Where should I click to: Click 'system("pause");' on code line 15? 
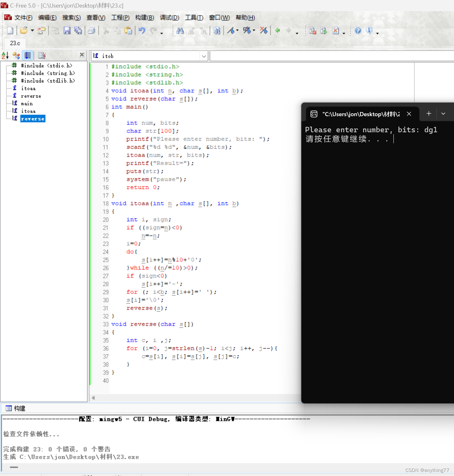[156, 179]
